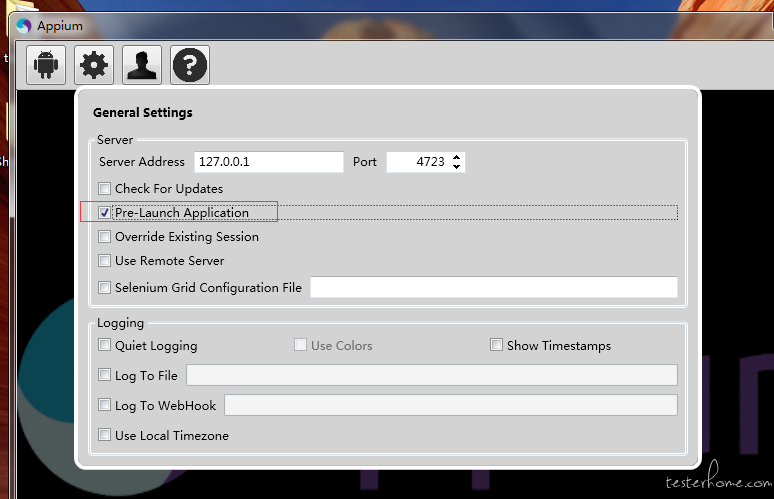Click the Server Address label
774x499 pixels.
click(x=142, y=162)
